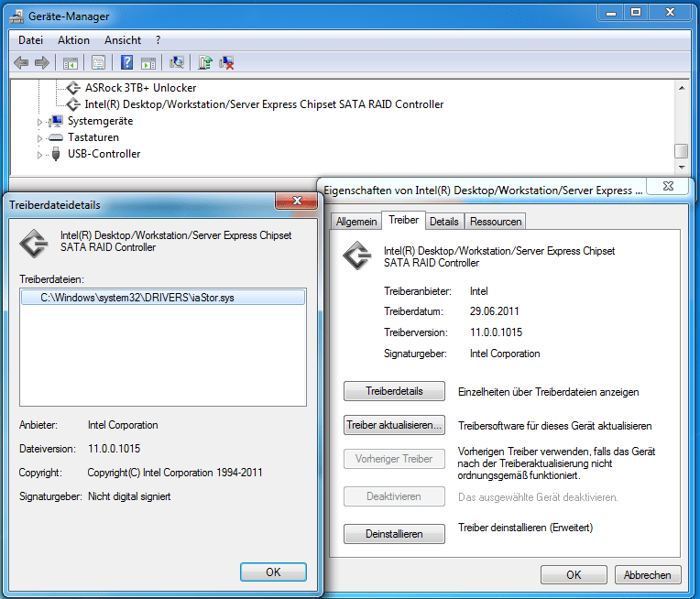Select the iaStor.sys driver file entry

(163, 298)
